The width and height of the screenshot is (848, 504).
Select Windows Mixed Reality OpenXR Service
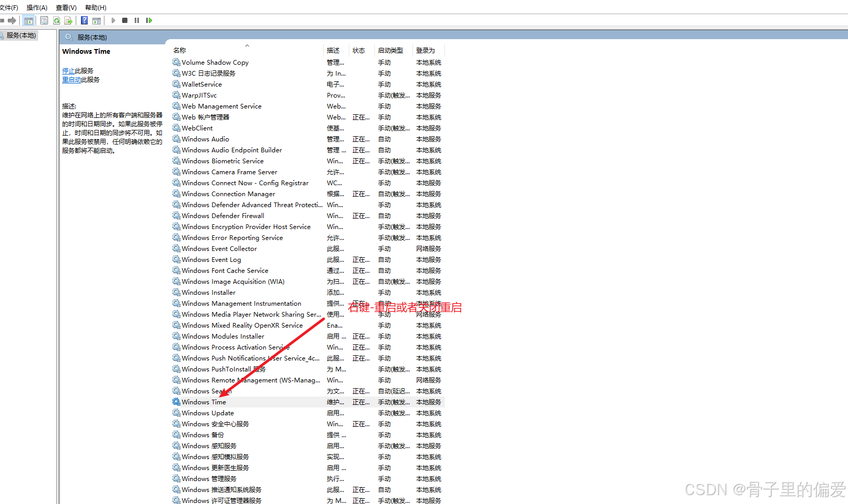[308, 325]
